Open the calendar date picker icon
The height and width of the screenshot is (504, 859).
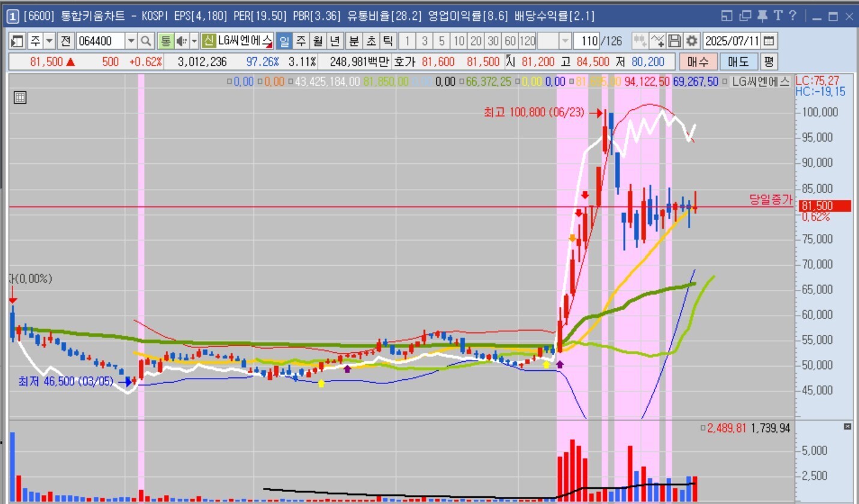[769, 41]
